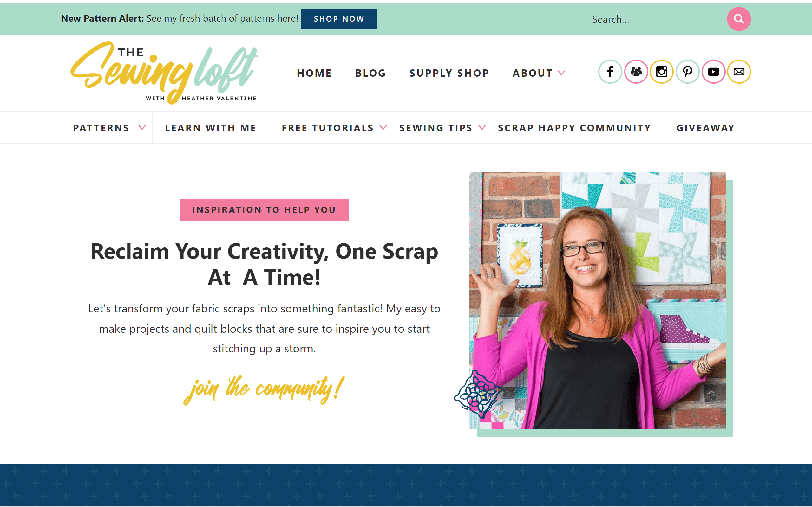Viewport: 812px width, 507px height.
Task: Click The Sewing Loft logo
Action: coord(164,73)
